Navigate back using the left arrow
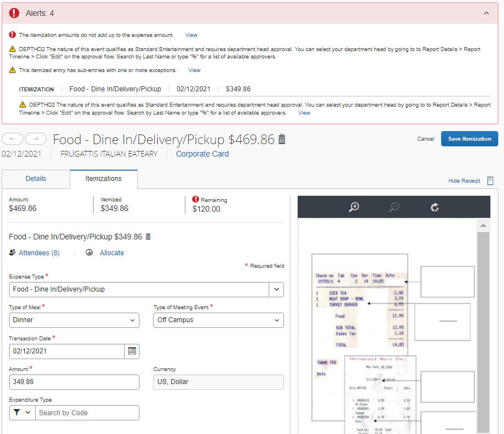The width and height of the screenshot is (504, 434). pyautogui.click(x=12, y=138)
